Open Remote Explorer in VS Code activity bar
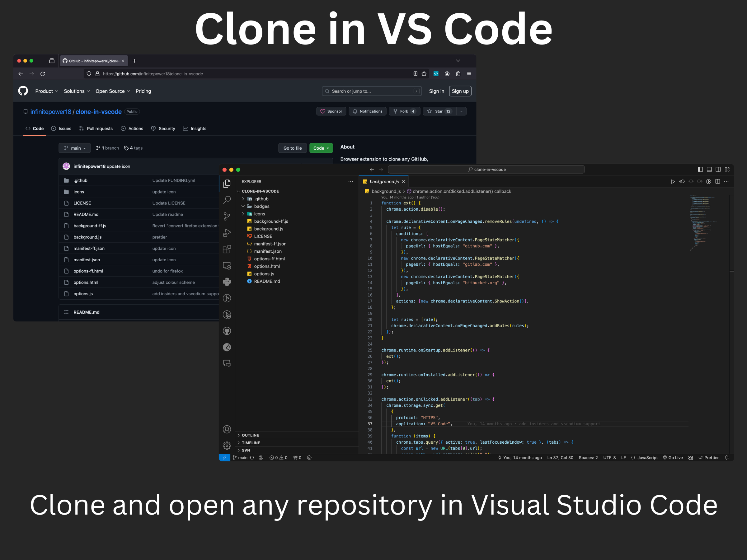 point(227,266)
